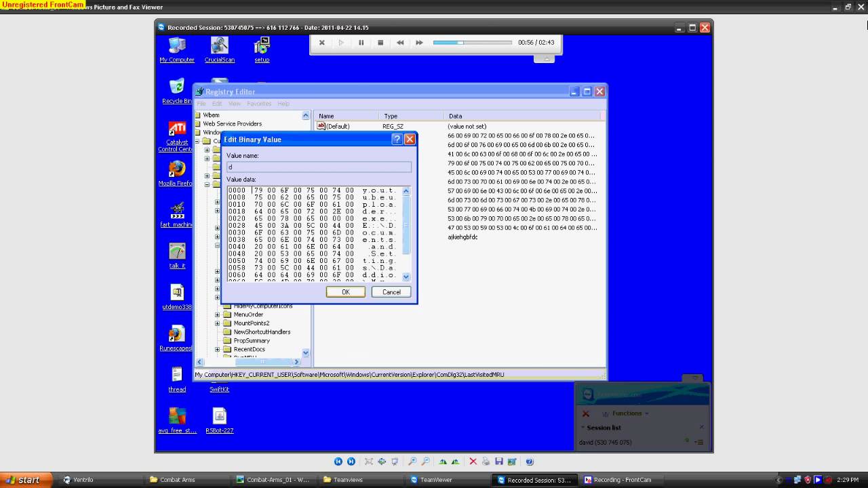Save a copy using the floppy disk icon
Viewport: 868px width, 488px height.
(499, 462)
